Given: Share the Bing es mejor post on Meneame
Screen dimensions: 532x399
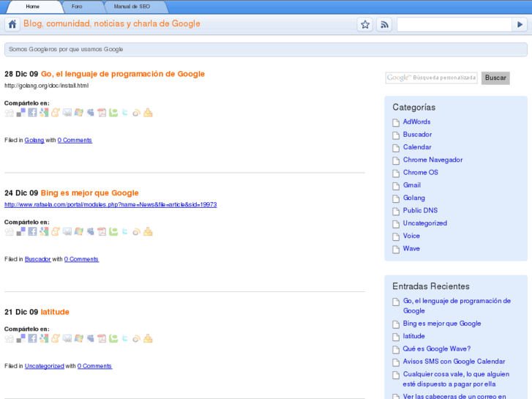Looking at the screenshot, I should coord(56,231).
